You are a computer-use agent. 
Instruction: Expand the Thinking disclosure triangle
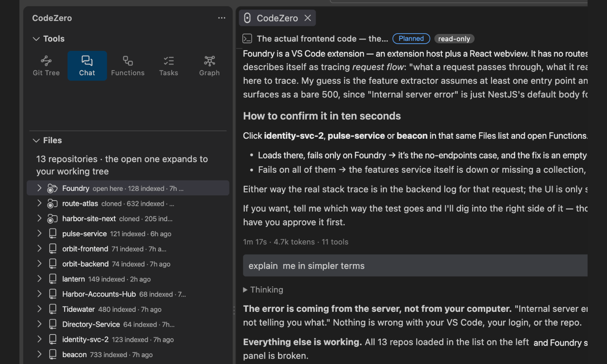(245, 290)
